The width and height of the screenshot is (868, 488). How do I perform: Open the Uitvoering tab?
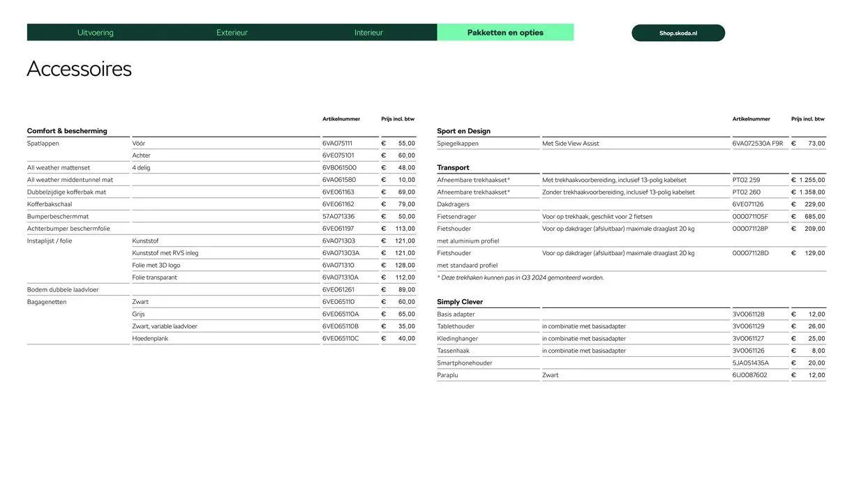pos(95,33)
